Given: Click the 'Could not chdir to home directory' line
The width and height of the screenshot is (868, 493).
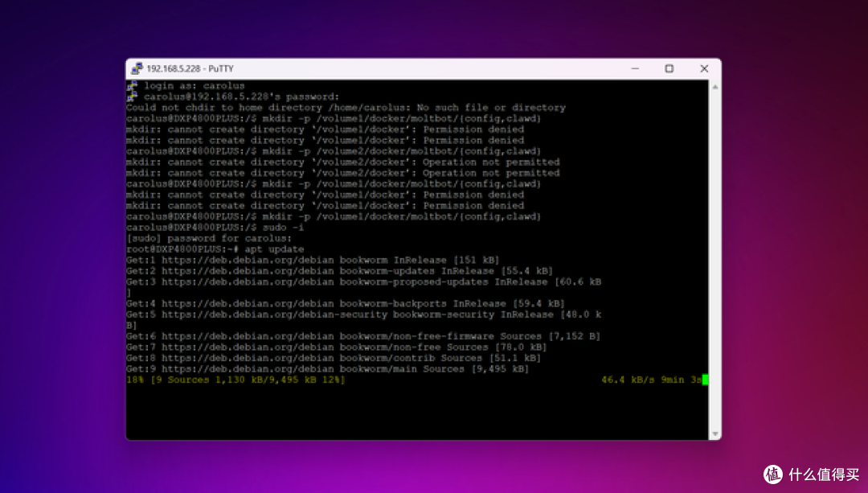Looking at the screenshot, I should point(346,108).
